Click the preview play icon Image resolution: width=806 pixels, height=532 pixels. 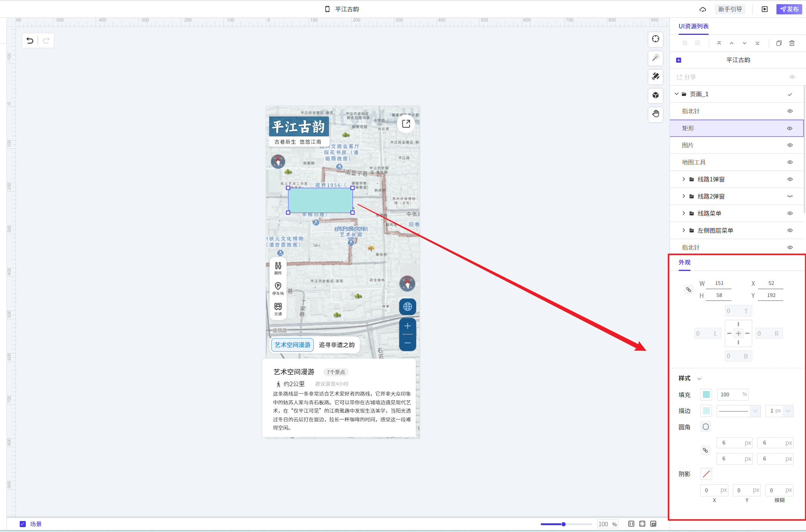coord(765,9)
